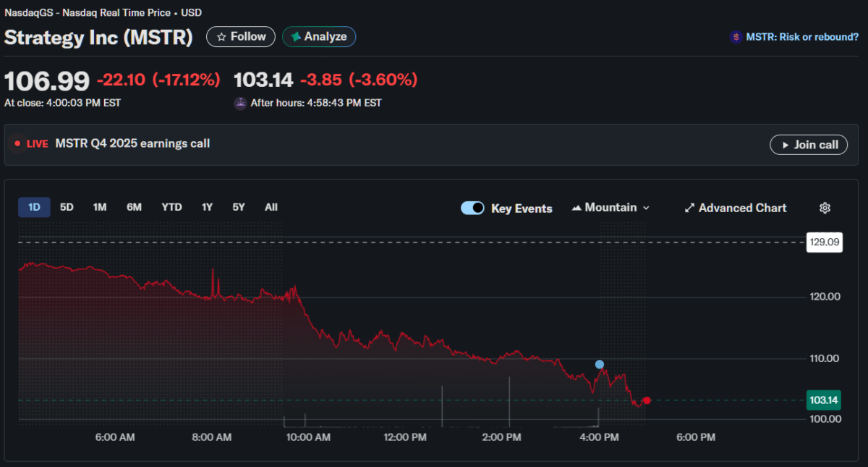Image resolution: width=868 pixels, height=467 pixels.
Task: Click the green 103.14 price label
Action: tap(825, 399)
